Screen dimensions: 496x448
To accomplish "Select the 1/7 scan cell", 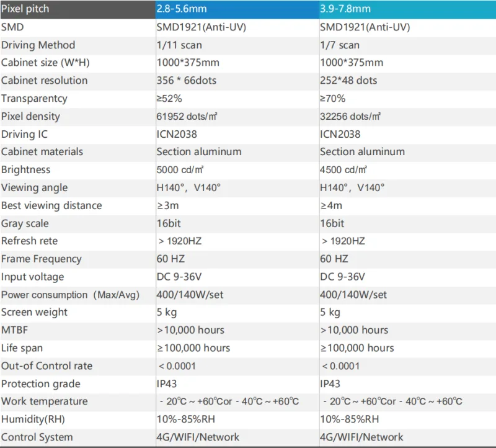I will (x=339, y=45).
